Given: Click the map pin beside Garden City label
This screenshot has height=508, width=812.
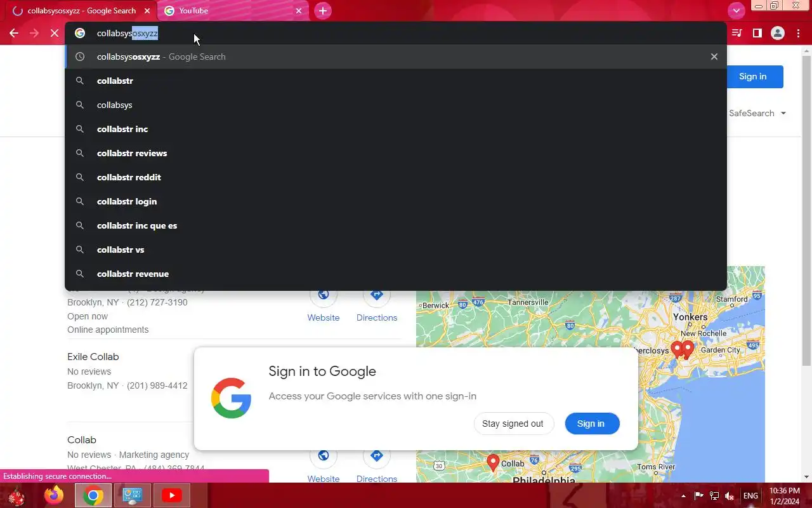Looking at the screenshot, I should coord(688,349).
